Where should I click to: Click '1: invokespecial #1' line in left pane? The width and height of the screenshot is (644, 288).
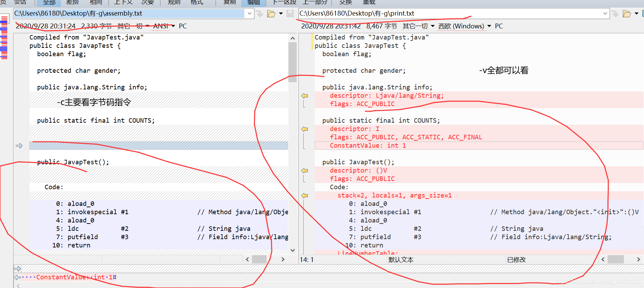pos(92,212)
